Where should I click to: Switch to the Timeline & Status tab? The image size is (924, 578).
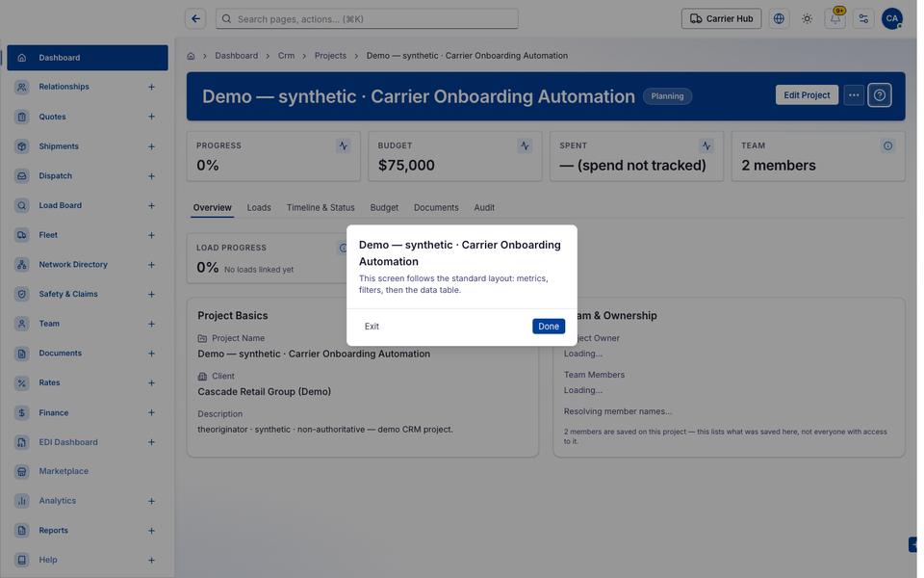pos(321,208)
